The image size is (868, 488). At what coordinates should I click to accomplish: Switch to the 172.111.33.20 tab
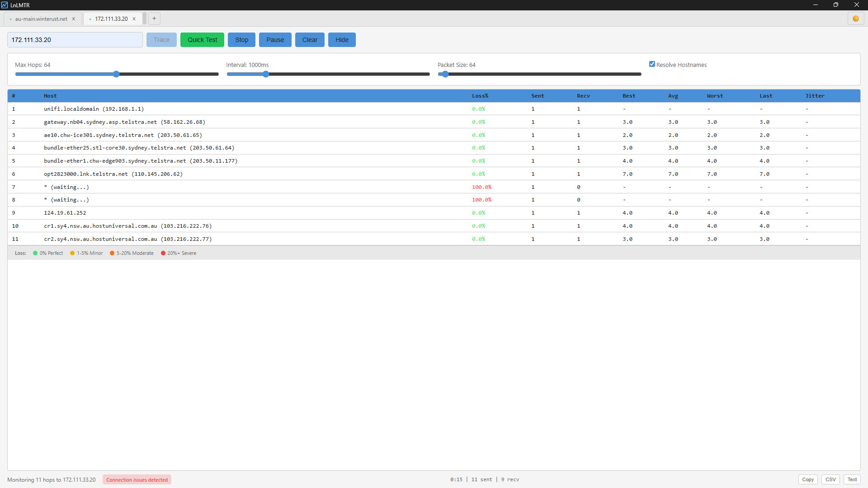pyautogui.click(x=112, y=19)
